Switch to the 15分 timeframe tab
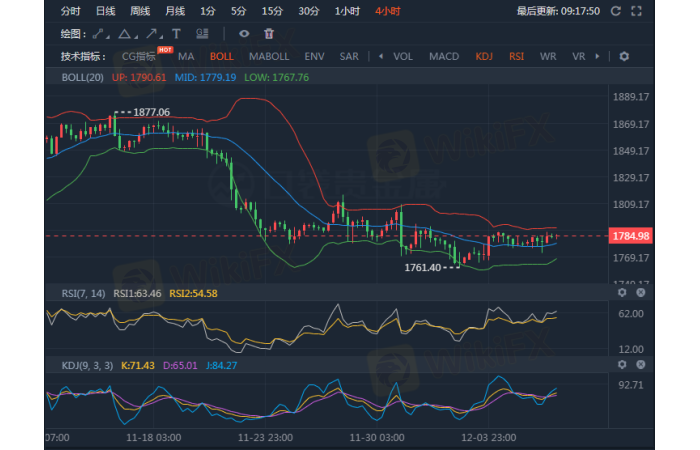 [x=271, y=11]
